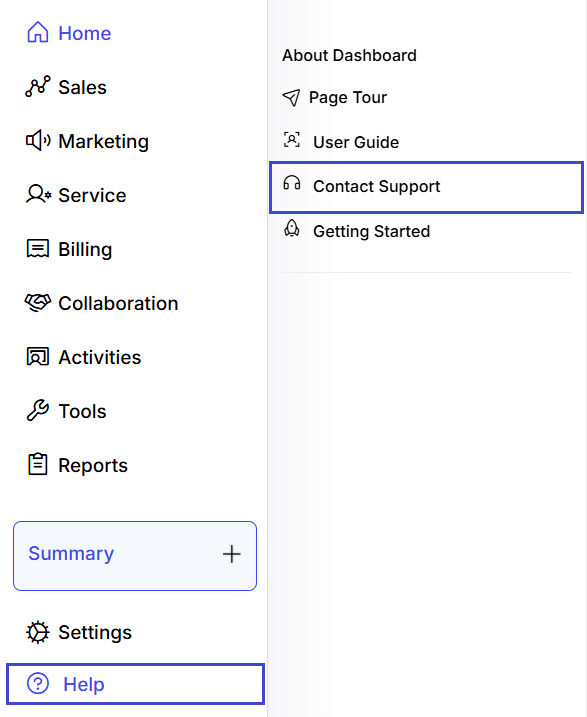Viewport: 587px width, 717px height.
Task: Click the Help question mark icon
Action: [x=37, y=684]
